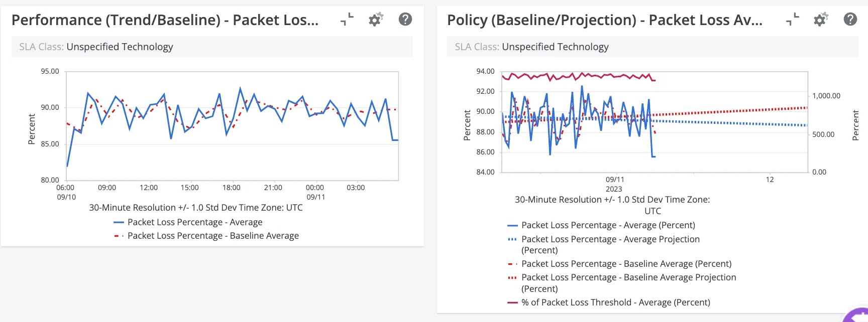Open settings gear for Performance widget

(375, 20)
